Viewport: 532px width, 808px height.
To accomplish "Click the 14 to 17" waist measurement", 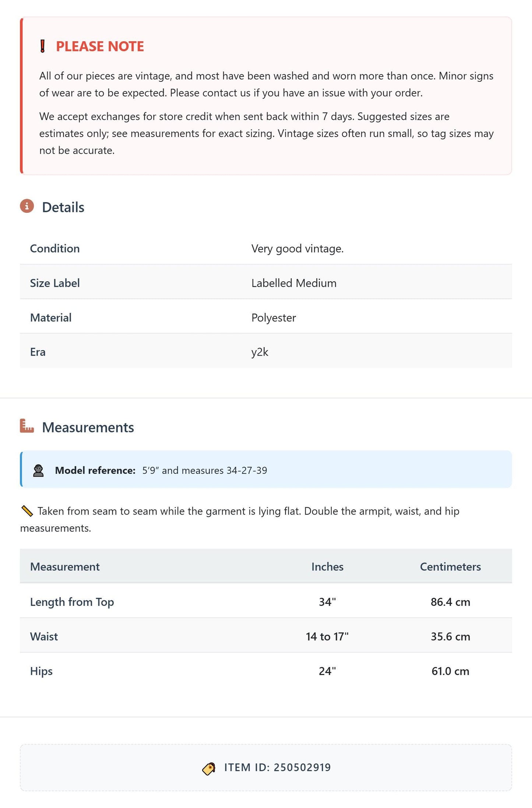I will [327, 636].
